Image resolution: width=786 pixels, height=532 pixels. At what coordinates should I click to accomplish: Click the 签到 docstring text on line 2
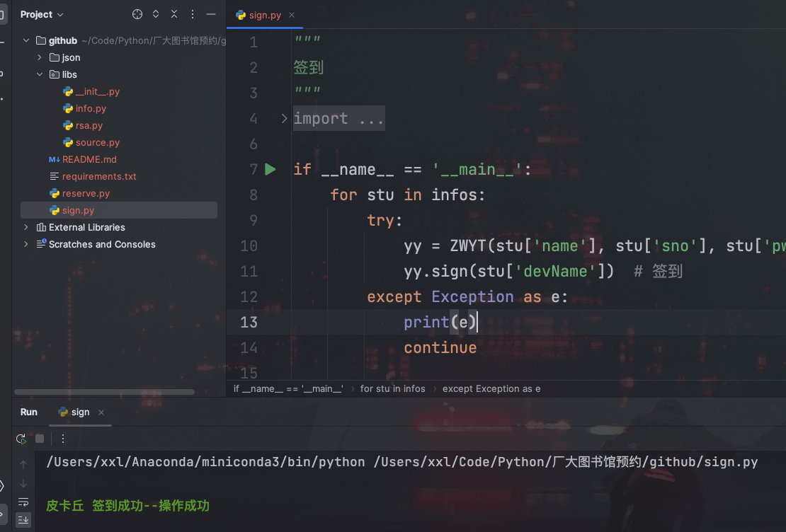point(308,68)
